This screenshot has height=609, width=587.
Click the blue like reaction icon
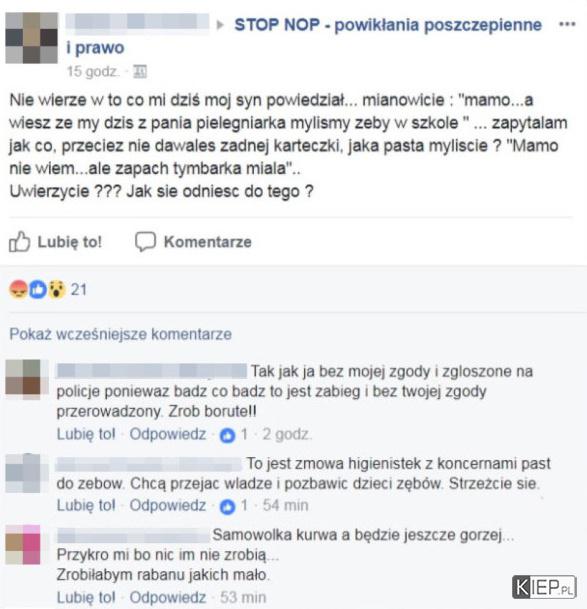point(38,289)
